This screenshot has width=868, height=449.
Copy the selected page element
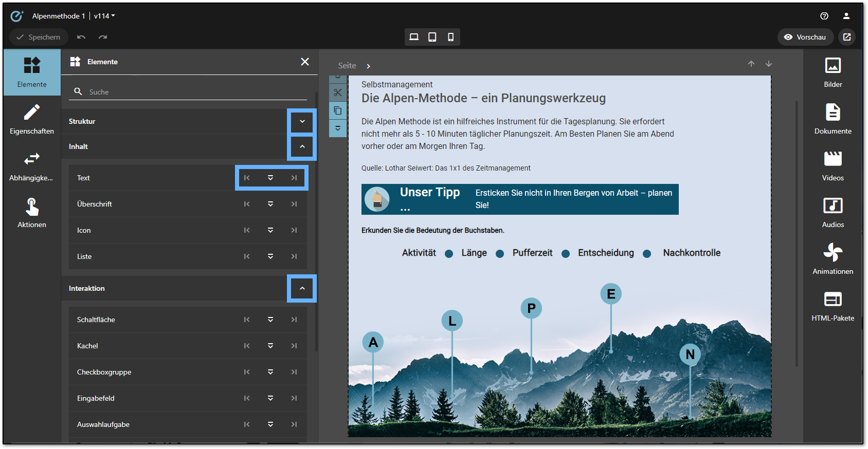pyautogui.click(x=338, y=110)
